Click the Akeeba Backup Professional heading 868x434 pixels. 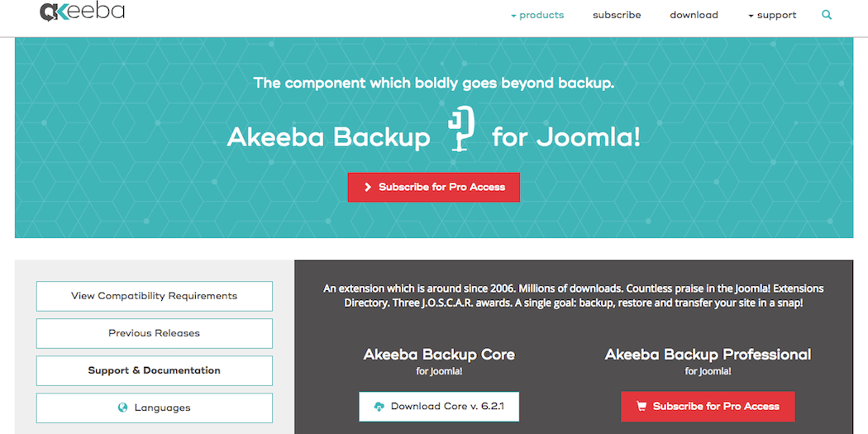pyautogui.click(x=708, y=355)
